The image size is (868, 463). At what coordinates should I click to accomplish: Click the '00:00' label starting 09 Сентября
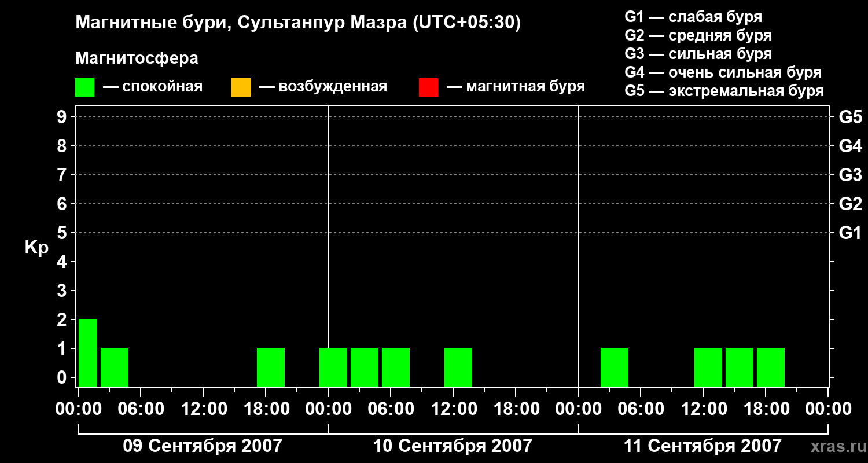pos(78,409)
